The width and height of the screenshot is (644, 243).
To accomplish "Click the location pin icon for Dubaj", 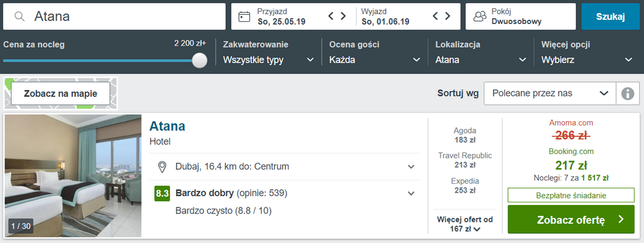I will coord(162,167).
